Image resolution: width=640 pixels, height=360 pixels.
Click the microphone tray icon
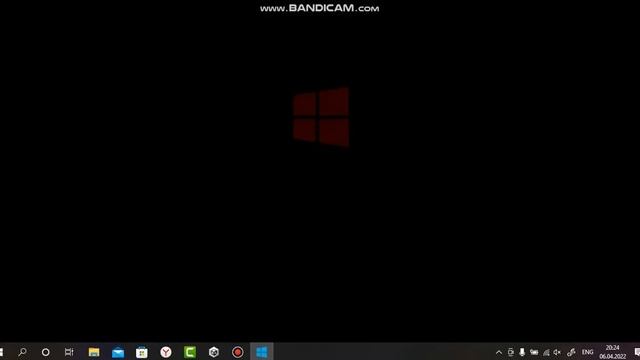coord(522,352)
